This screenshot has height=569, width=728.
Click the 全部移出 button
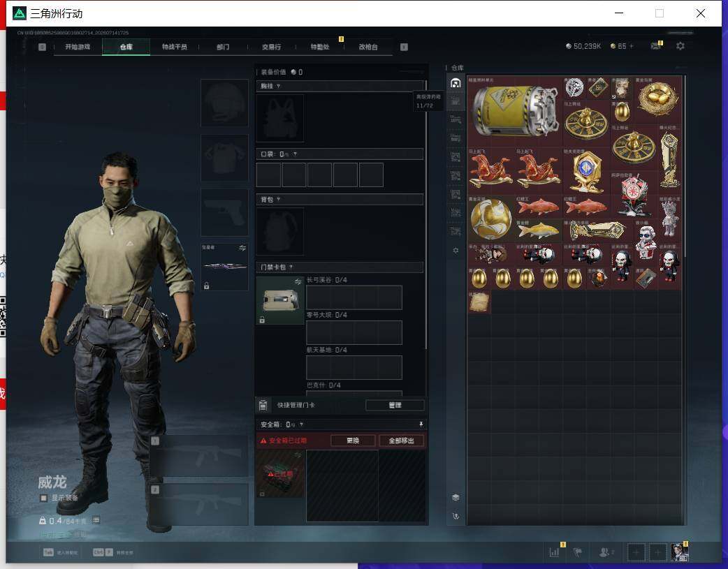click(401, 441)
